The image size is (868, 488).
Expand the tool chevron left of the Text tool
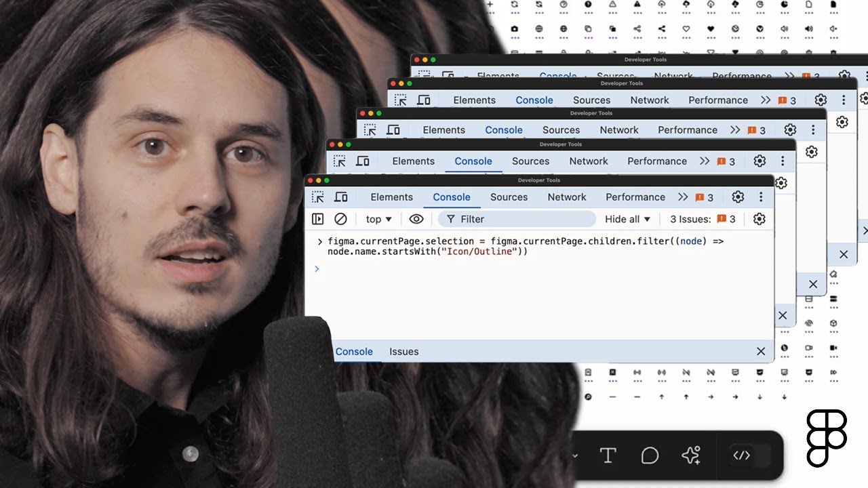[x=575, y=455]
